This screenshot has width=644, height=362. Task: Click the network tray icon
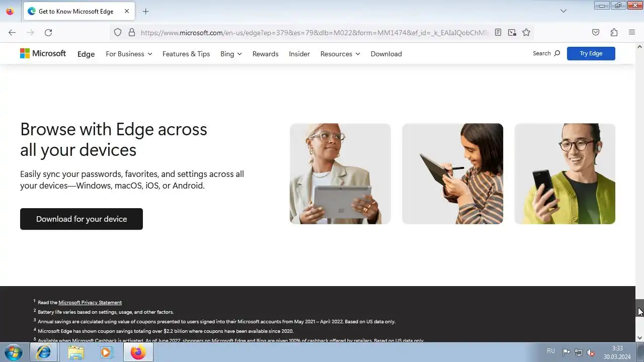click(x=579, y=352)
